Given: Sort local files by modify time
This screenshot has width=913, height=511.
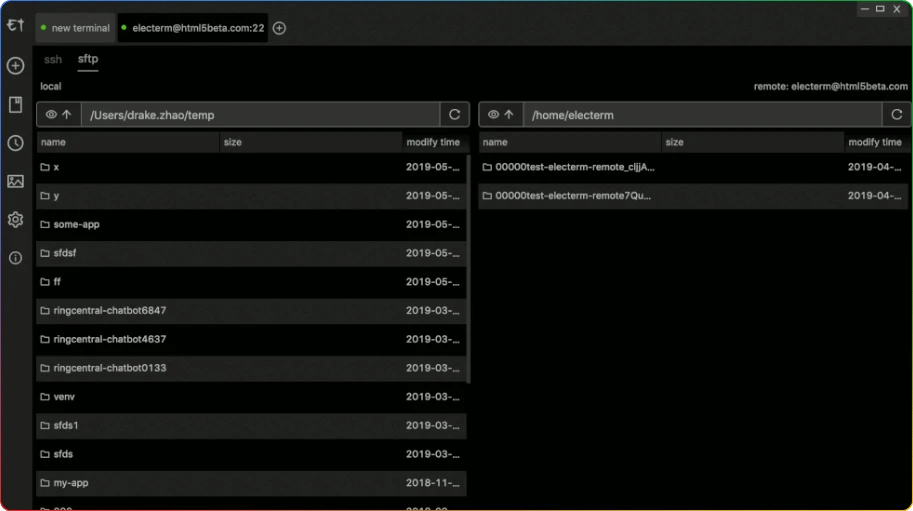Looking at the screenshot, I should click(x=433, y=142).
